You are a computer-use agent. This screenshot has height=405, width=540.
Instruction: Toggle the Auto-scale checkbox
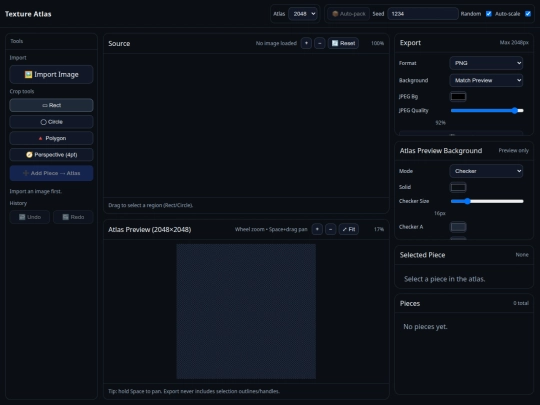528,14
